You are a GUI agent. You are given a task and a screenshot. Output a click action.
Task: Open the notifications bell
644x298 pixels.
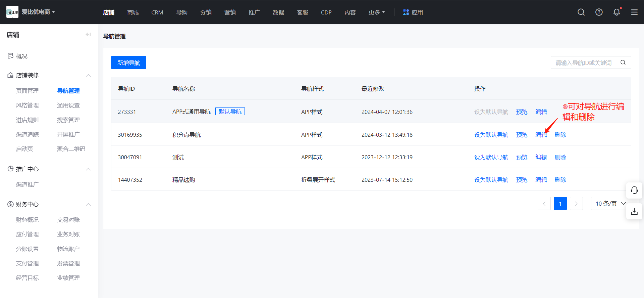[x=616, y=12]
